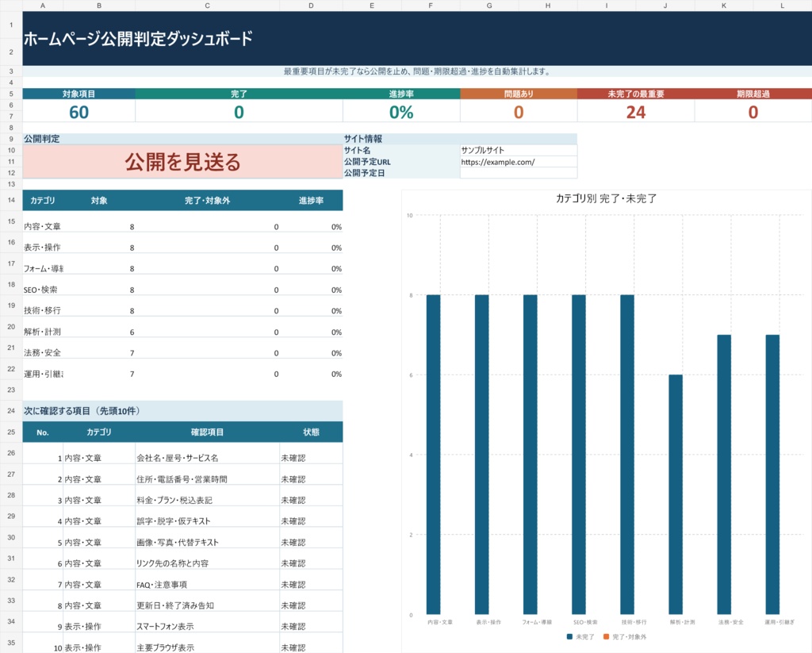The height and width of the screenshot is (653, 812).
Task: Select column header C
Action: (207, 6)
